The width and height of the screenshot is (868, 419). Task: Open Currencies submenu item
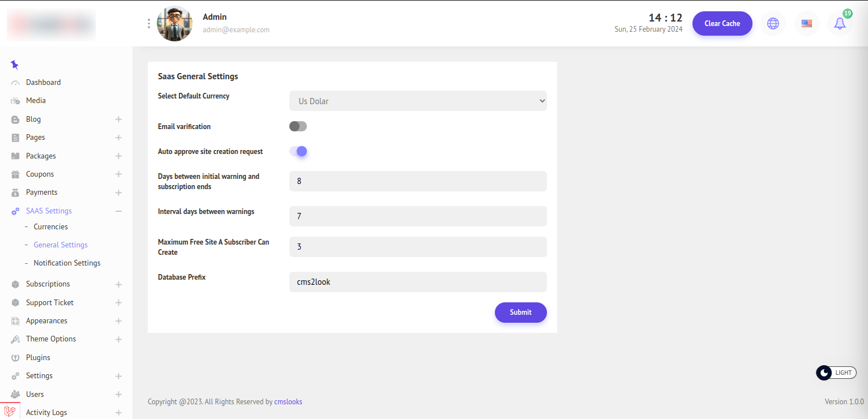point(50,226)
